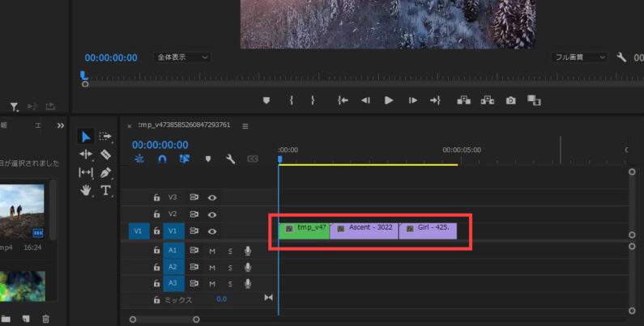Mute the A1 audio track

pos(212,251)
